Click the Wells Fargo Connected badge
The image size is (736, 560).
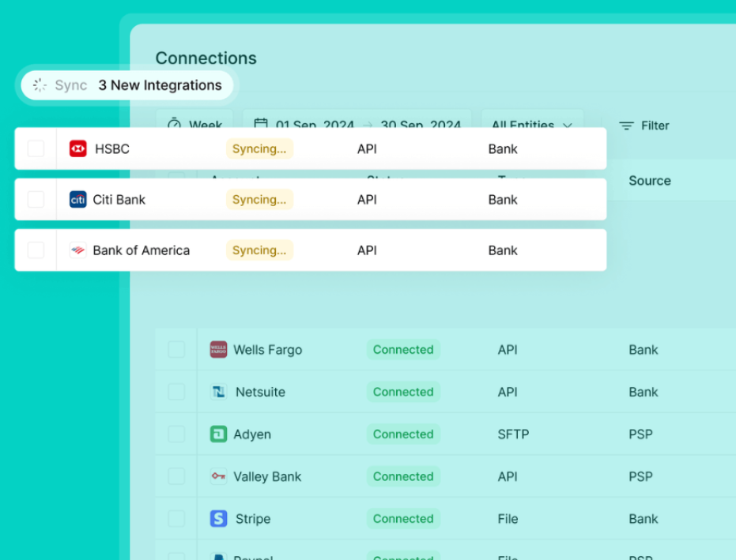[x=403, y=349]
